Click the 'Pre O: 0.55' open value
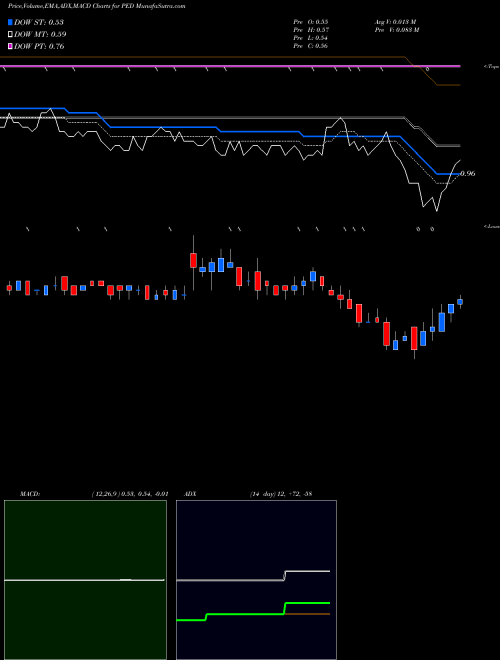This screenshot has height=660, width=500. click(311, 22)
